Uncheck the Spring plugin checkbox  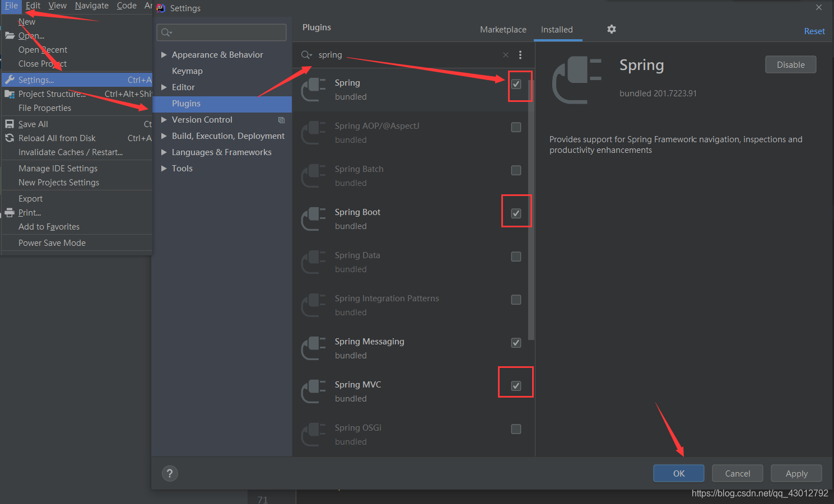coord(516,84)
